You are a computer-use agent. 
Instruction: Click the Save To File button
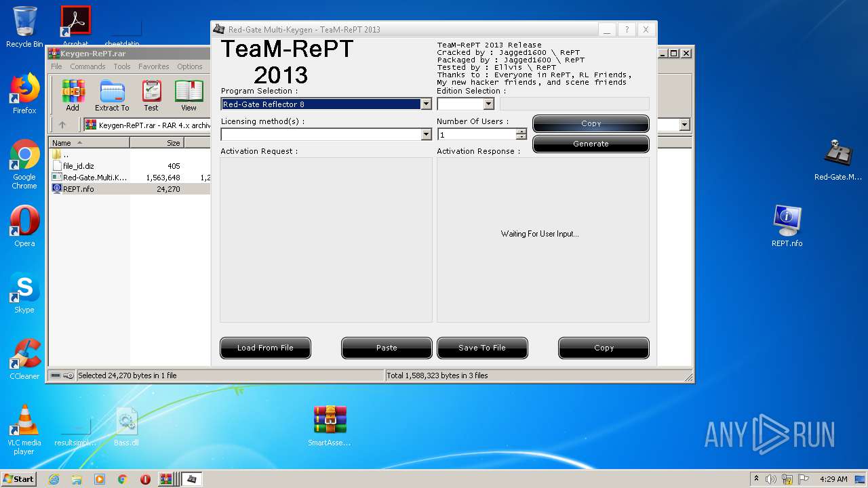[x=482, y=348]
